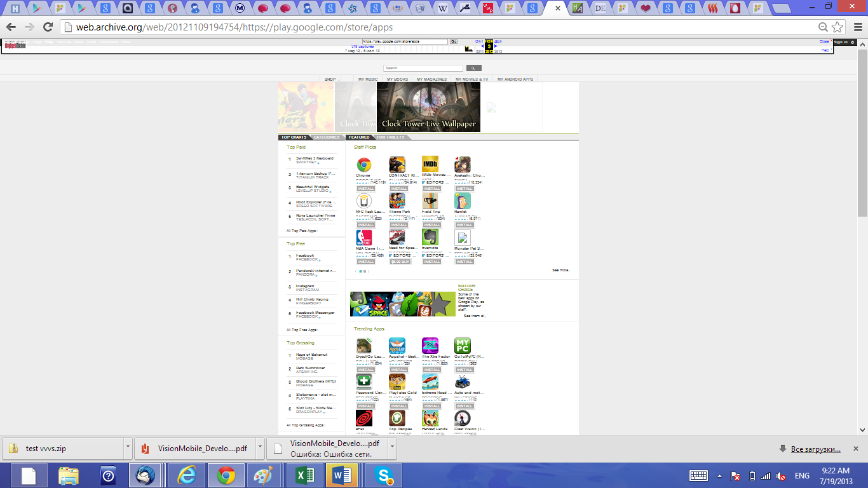The image size is (868, 488).
Task: Open Internet Explorer from the taskbar
Action: pos(187,475)
